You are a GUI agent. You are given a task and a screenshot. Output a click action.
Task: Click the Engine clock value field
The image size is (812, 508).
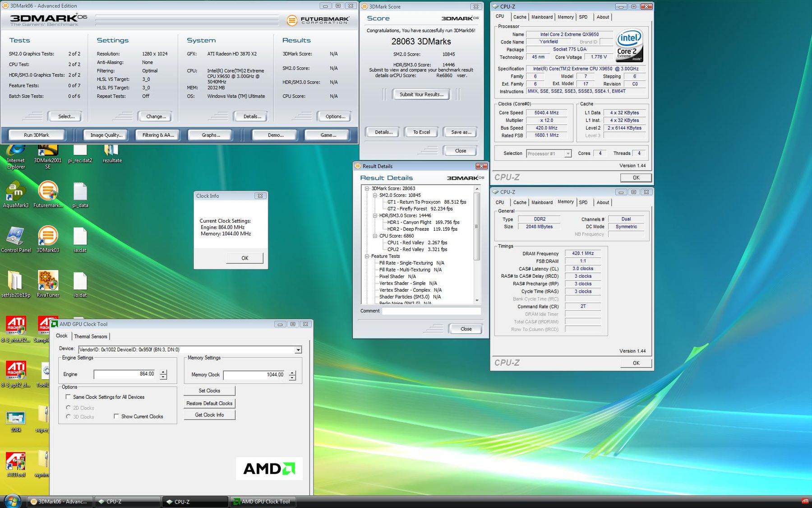click(125, 374)
